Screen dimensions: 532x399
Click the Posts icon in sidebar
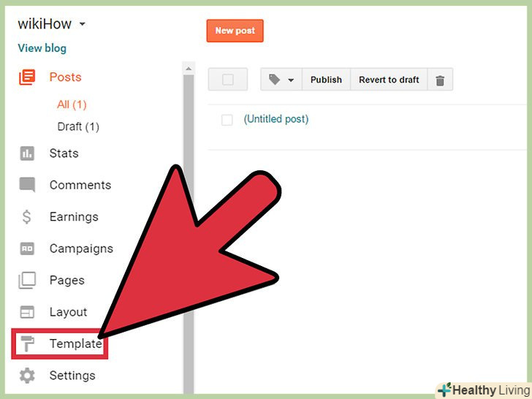pyautogui.click(x=27, y=77)
